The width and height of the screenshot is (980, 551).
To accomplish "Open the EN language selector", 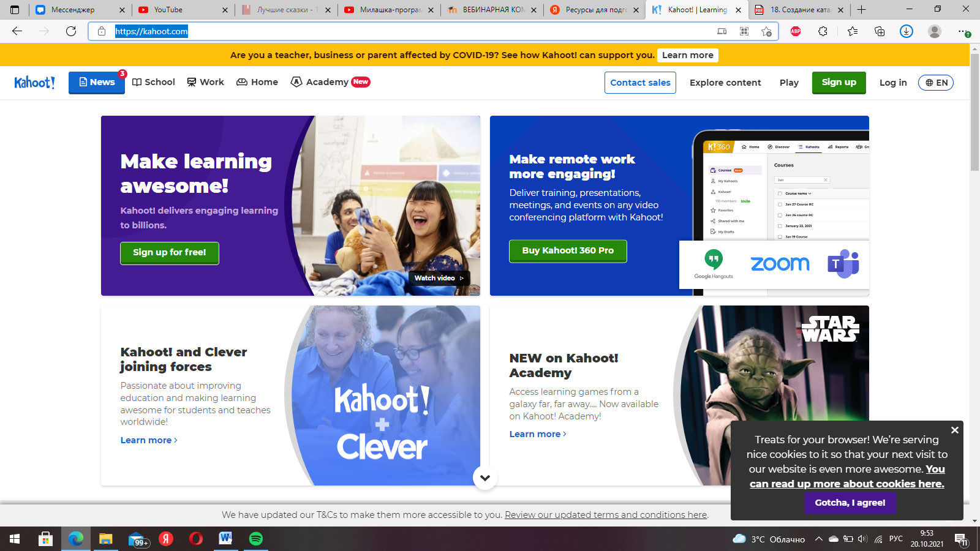I will (936, 83).
